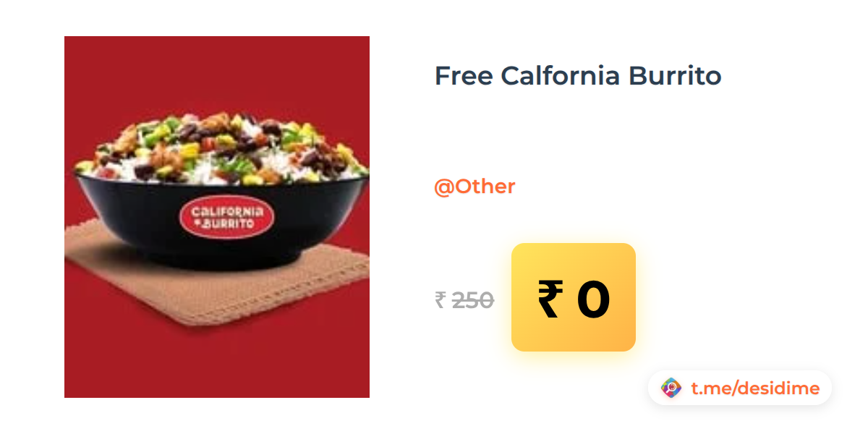Viewport: 868px width, 434px height.
Task: Open the t.me/desidime link
Action: (755, 388)
